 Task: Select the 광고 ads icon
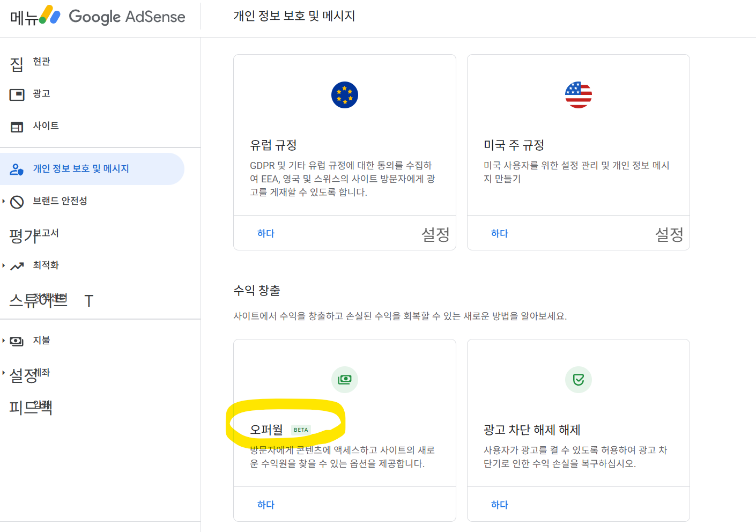pos(17,93)
